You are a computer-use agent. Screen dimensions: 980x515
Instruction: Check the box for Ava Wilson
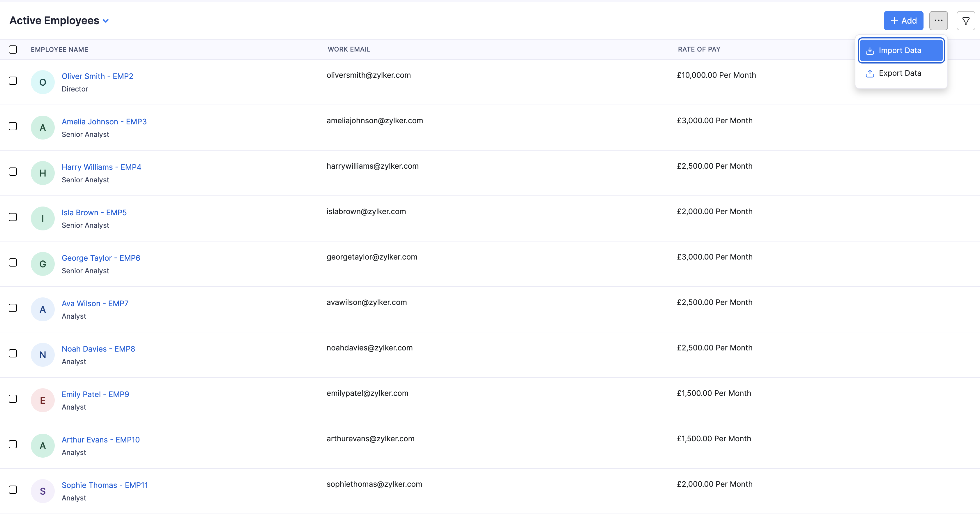click(x=13, y=308)
